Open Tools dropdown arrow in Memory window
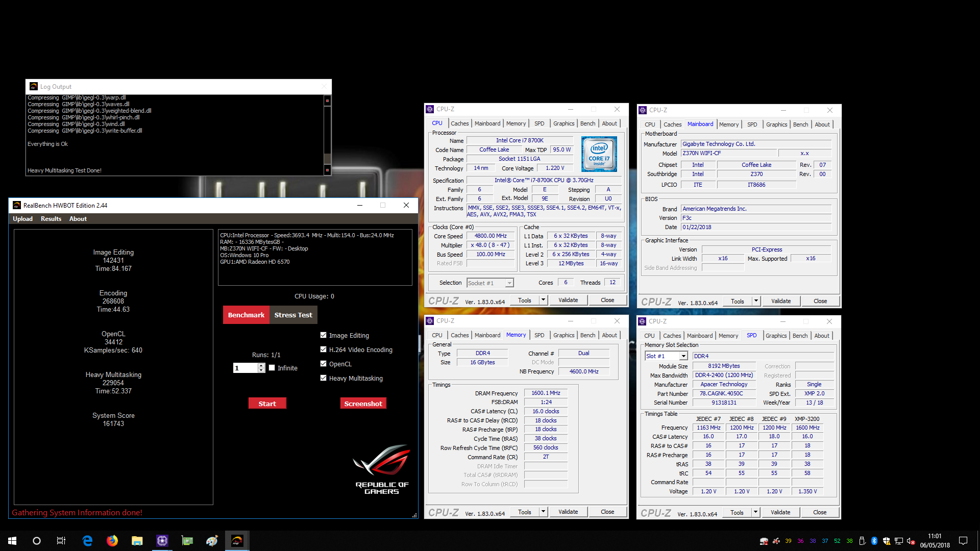The height and width of the screenshot is (551, 980). 543,512
